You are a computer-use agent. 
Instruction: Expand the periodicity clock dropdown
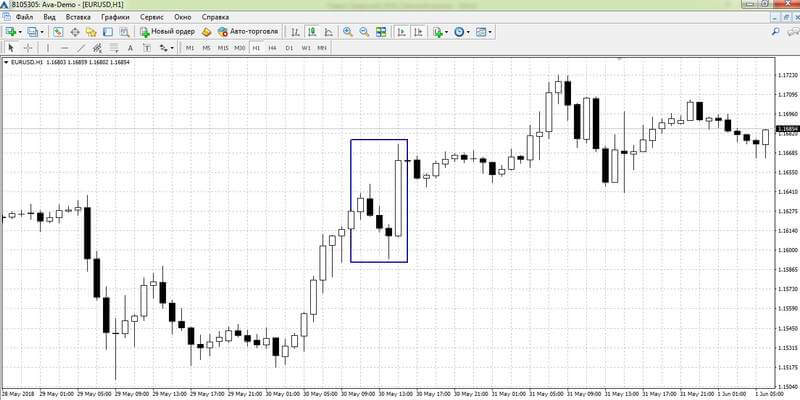pos(468,32)
